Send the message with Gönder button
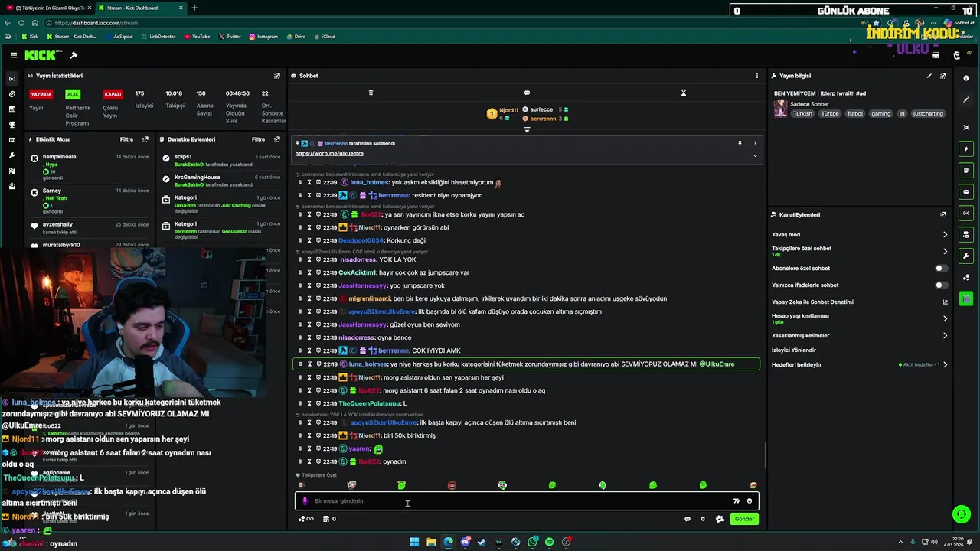Screen dimensions: 980x551 pyautogui.click(x=744, y=519)
